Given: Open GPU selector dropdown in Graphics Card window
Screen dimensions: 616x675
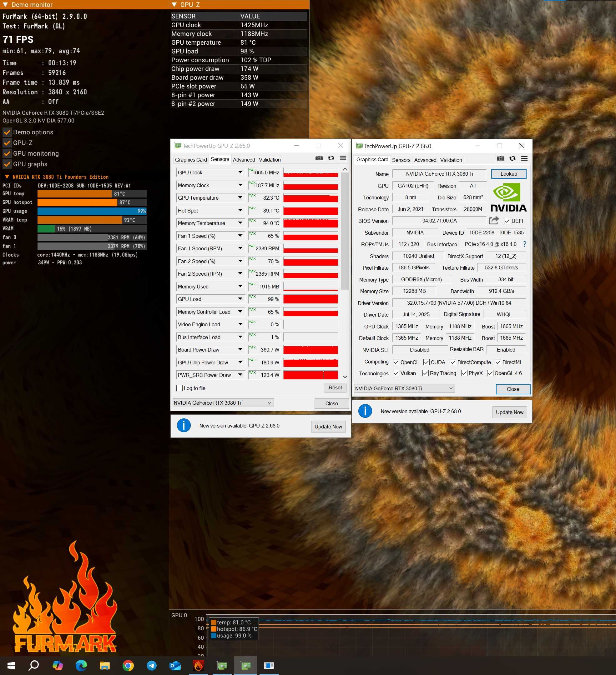Looking at the screenshot, I should click(404, 388).
